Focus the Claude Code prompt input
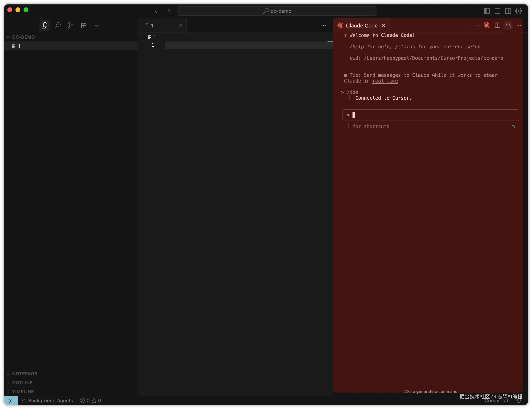 [x=431, y=115]
